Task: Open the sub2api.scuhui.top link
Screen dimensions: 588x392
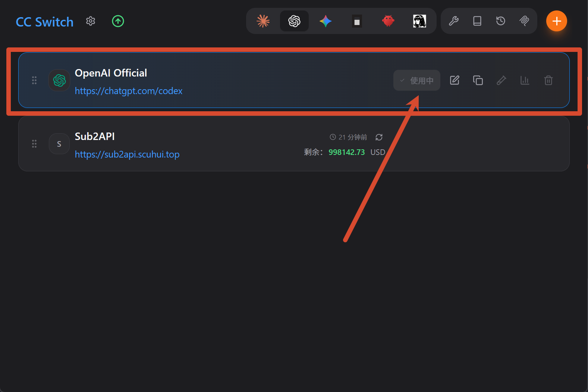Action: [127, 154]
